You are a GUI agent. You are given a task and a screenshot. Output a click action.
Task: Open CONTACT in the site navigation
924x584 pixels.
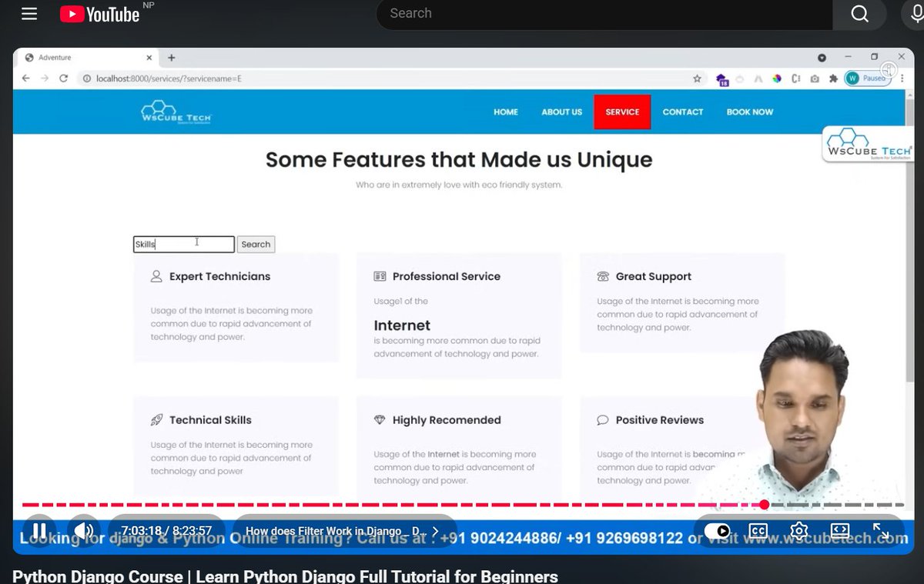[x=683, y=112]
